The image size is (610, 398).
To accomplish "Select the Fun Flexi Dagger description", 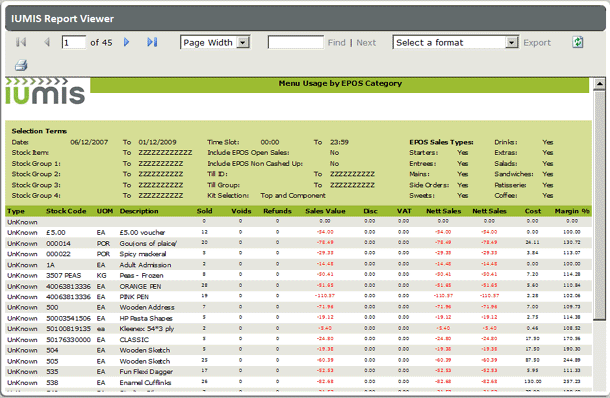I will pyautogui.click(x=146, y=372).
